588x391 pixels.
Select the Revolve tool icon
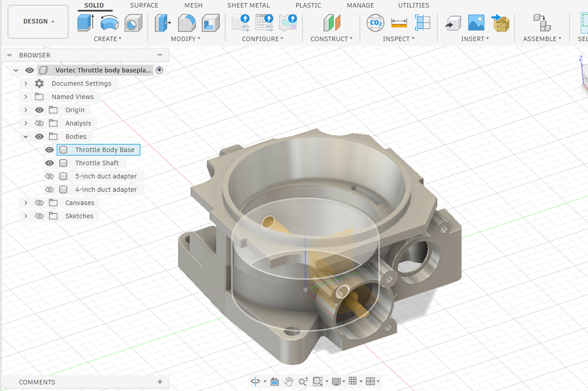[x=109, y=23]
